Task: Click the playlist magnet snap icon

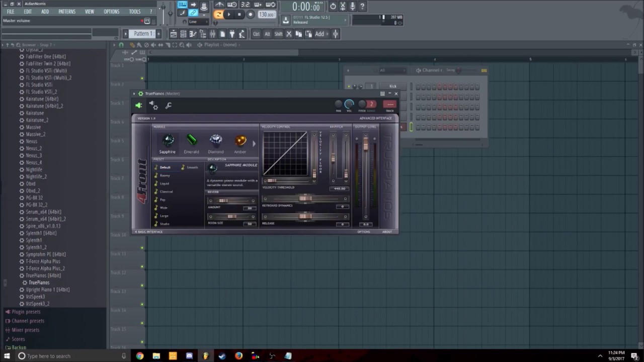Action: pyautogui.click(x=121, y=45)
